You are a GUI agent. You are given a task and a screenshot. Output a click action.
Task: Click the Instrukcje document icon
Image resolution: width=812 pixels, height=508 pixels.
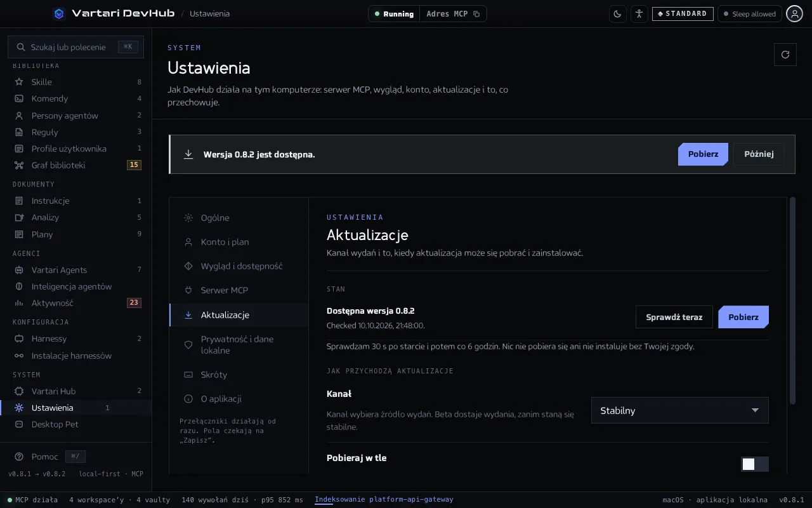19,201
